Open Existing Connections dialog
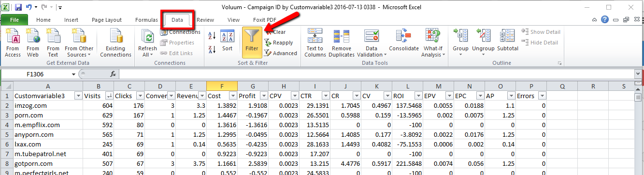Image resolution: width=644 pixels, height=175 pixels. 115,43
